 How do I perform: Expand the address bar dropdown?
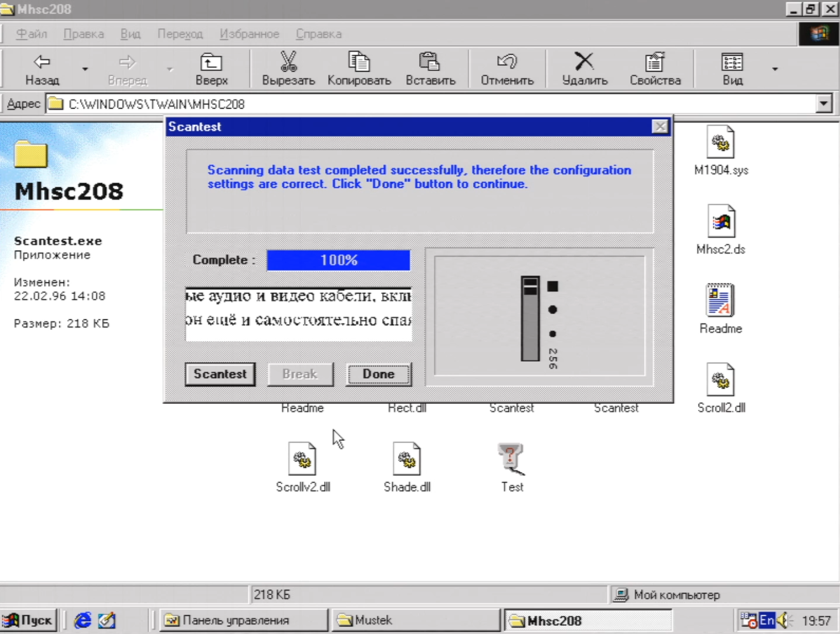824,104
